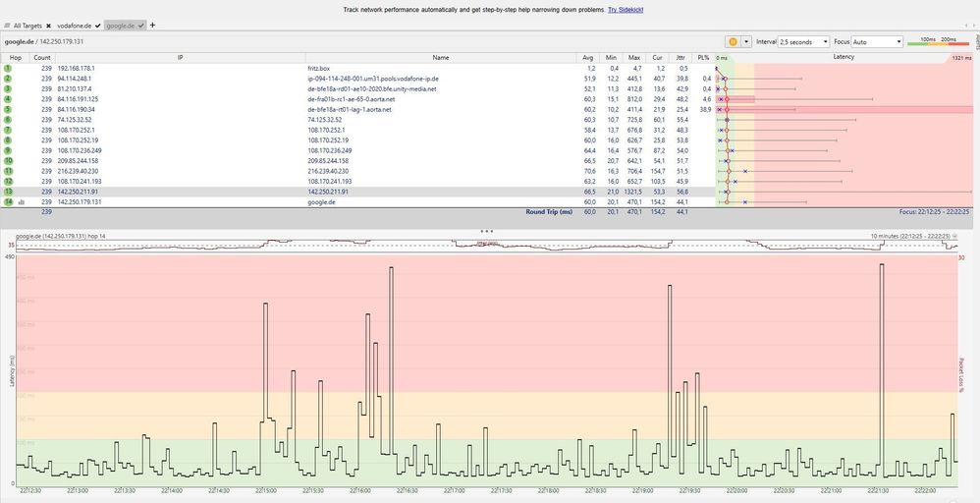
Task: Open the Alerts side panel tab
Action: pos(976,40)
